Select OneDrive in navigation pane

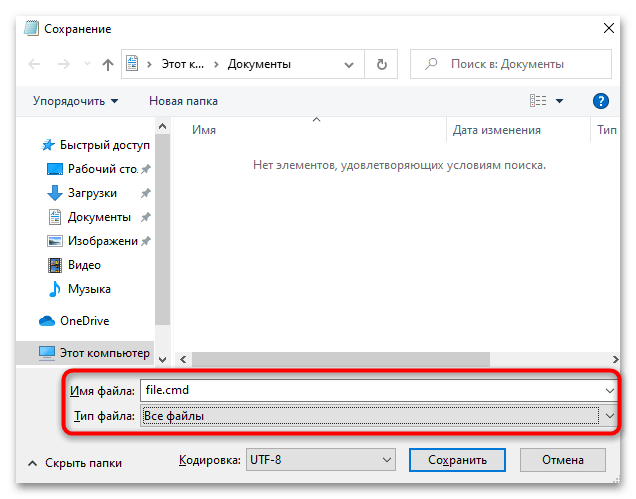[x=84, y=321]
